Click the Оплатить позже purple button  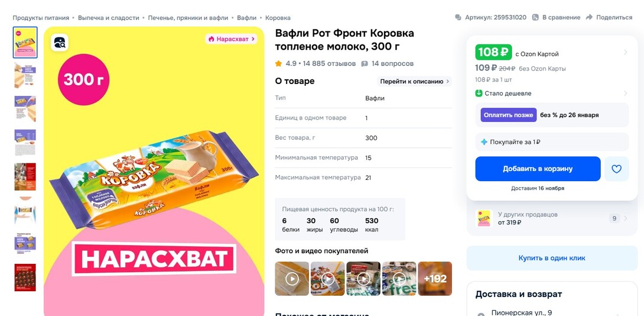point(509,115)
